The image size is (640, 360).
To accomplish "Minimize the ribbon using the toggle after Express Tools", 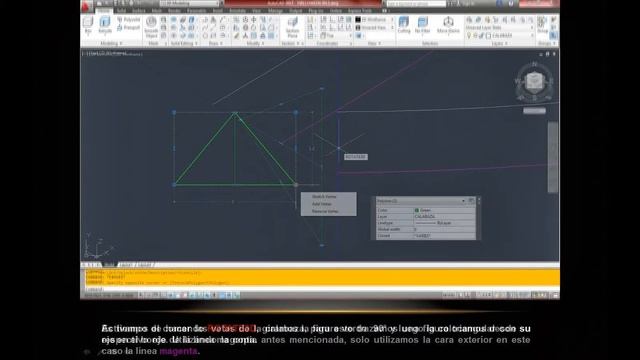I will coord(384,11).
